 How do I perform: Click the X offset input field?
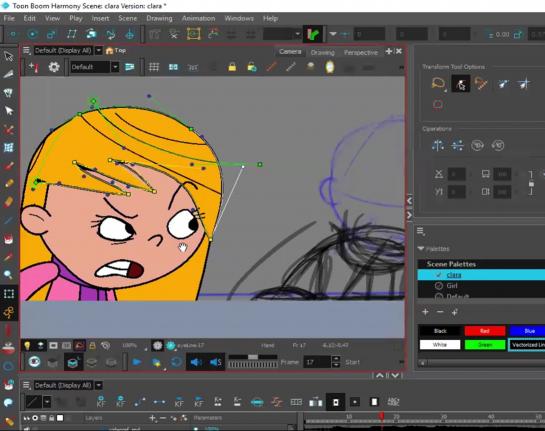pyautogui.click(x=457, y=174)
